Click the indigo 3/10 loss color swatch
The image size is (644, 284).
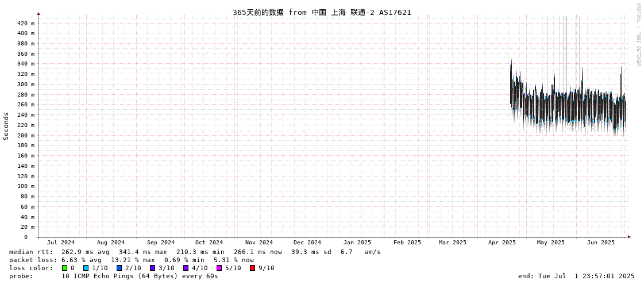coord(152,268)
